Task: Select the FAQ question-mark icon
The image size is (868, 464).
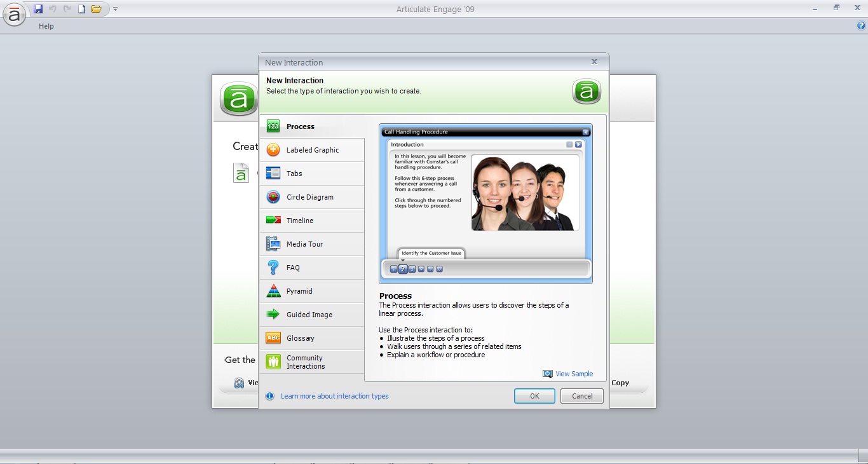Action: [x=273, y=267]
